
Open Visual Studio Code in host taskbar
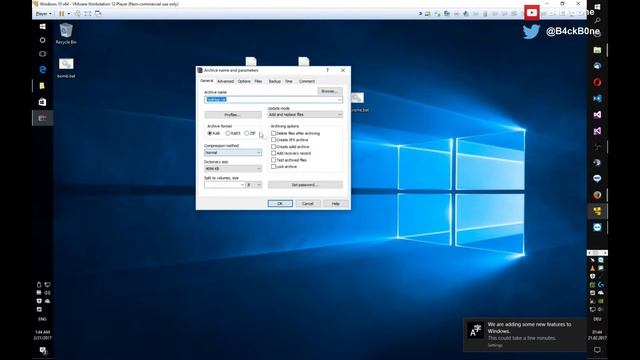597,98
